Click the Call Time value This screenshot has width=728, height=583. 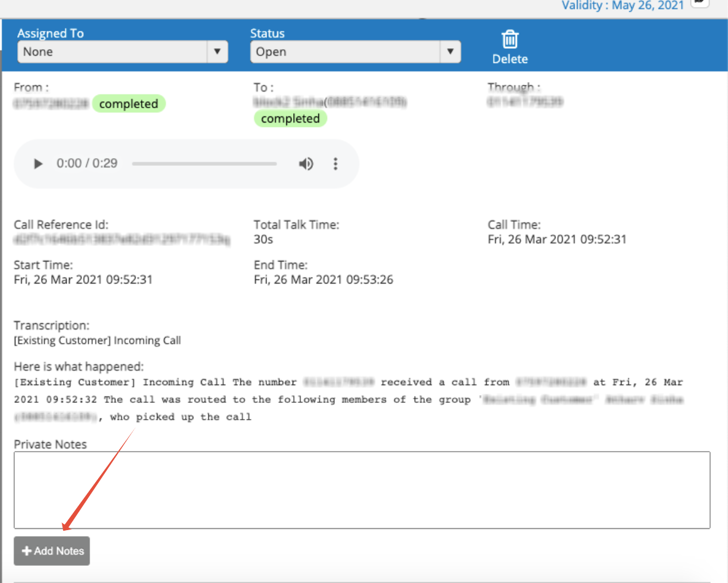tap(557, 239)
